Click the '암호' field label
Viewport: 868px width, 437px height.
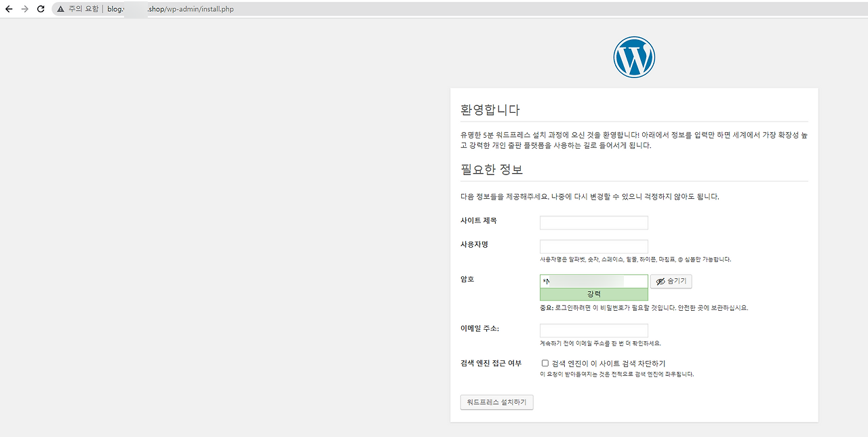tap(467, 279)
